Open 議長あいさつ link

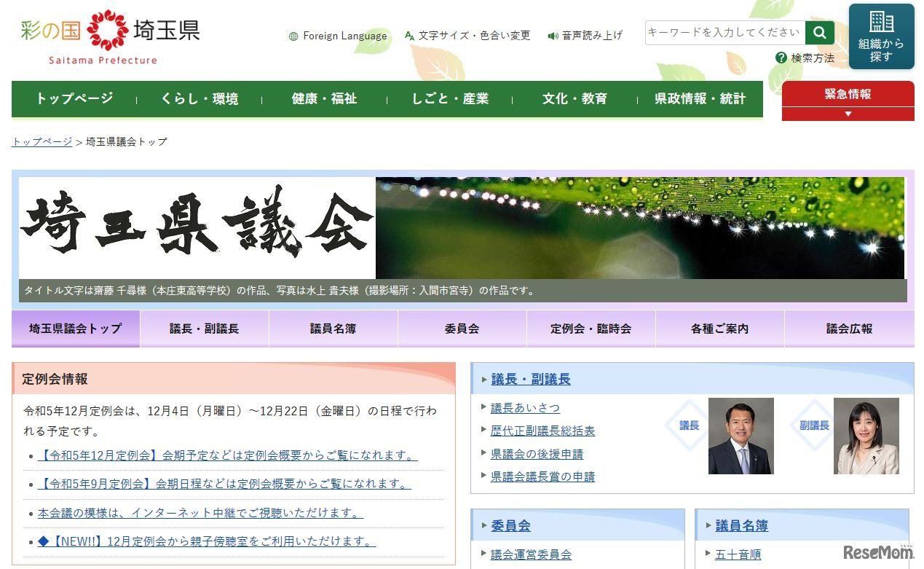click(525, 408)
